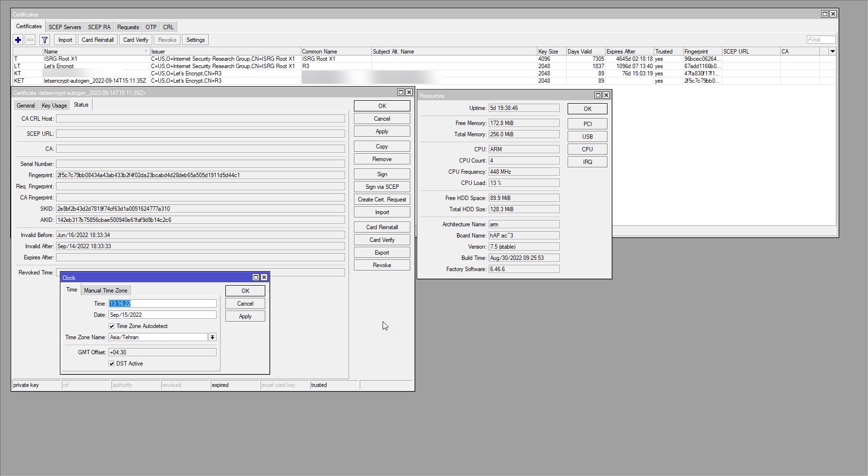This screenshot has height=476, width=868.
Task: Open the column chooser arrow in Certificates table
Action: [x=832, y=51]
